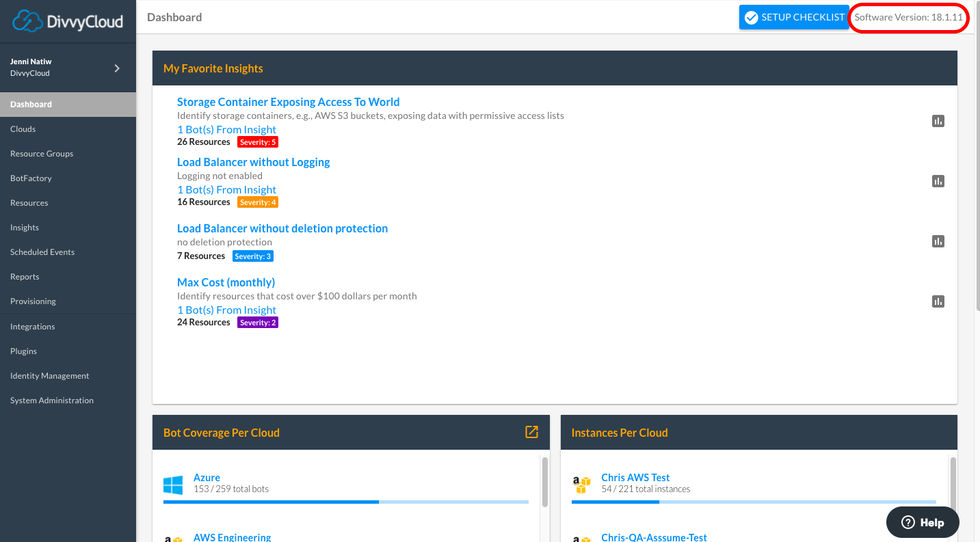Click the 54 / 221 total instances text

coord(646,489)
